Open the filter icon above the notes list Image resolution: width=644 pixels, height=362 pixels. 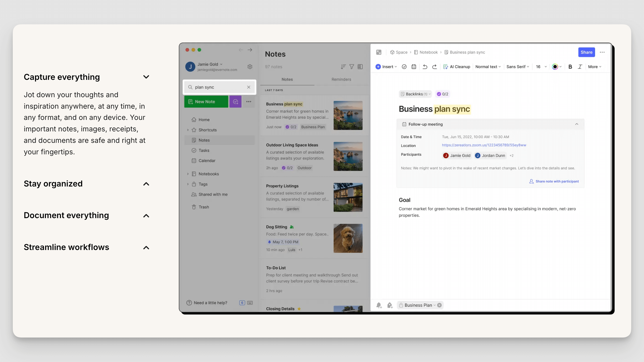tap(352, 67)
